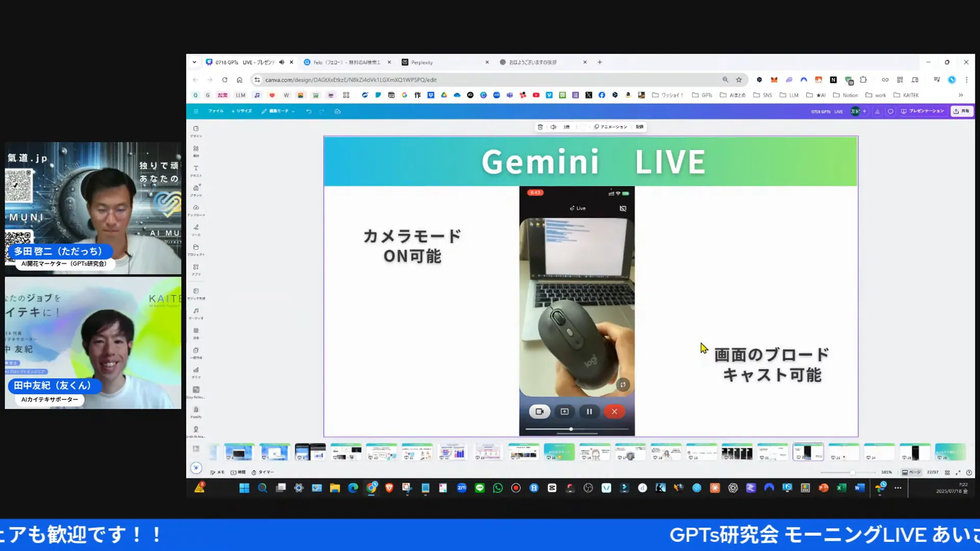The height and width of the screenshot is (551, 980).
Task: Open the リサイズ menu
Action: click(242, 111)
